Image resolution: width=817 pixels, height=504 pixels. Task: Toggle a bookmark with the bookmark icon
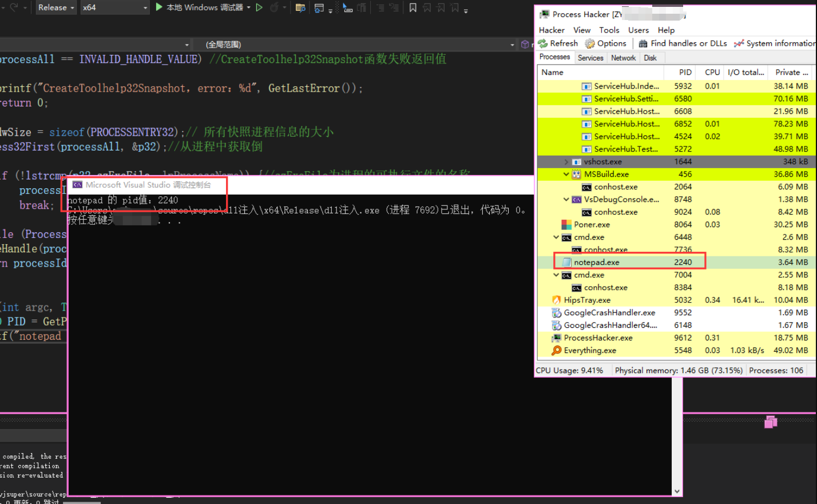413,7
